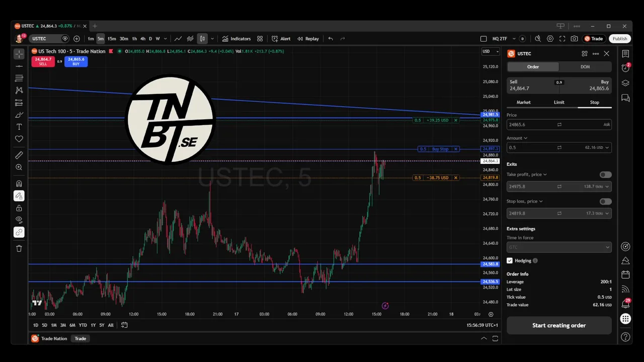This screenshot has width=644, height=362.
Task: Open the forecasting and measurement tools
Action: 19,103
